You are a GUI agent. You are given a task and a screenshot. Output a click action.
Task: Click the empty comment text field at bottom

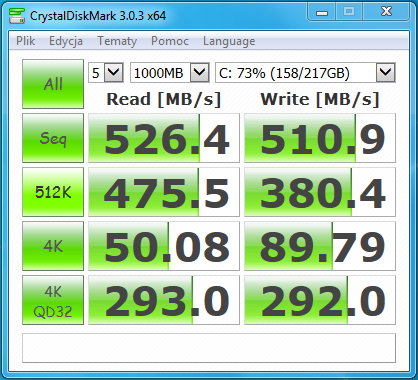209,348
